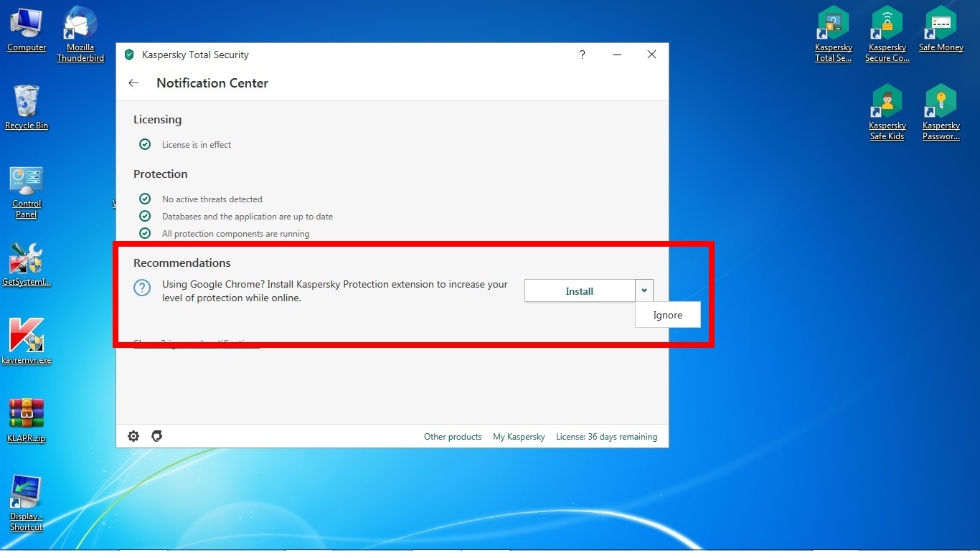The width and height of the screenshot is (980, 558).
Task: Select Kaspersky Secure Connection desktop shortcut
Action: click(x=887, y=34)
